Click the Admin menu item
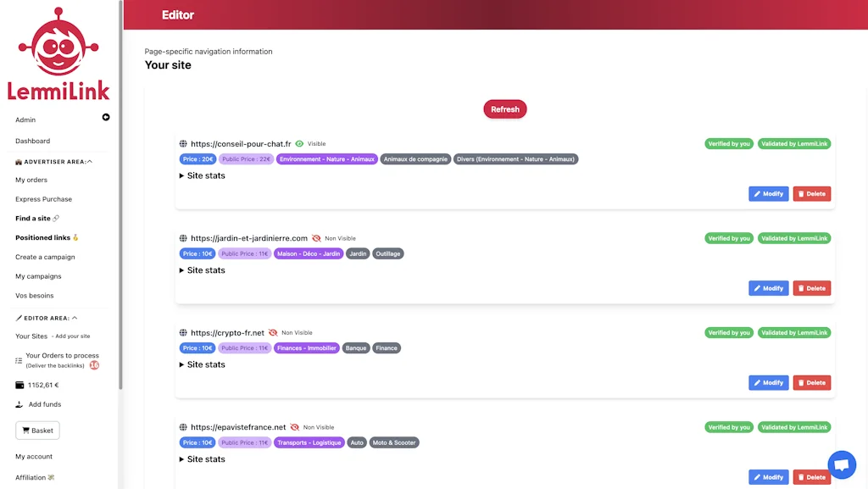 (25, 120)
